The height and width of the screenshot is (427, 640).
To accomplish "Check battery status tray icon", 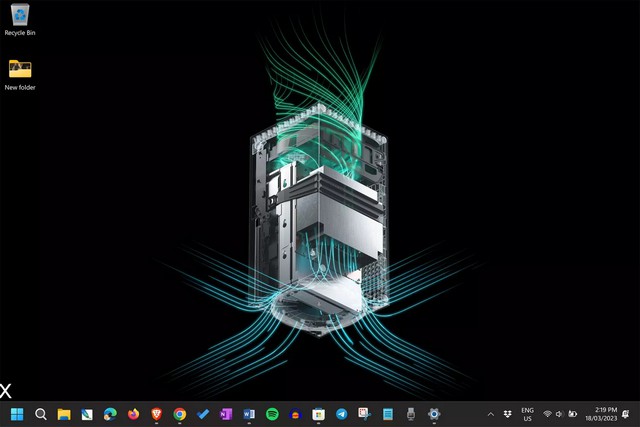I will pyautogui.click(x=573, y=414).
